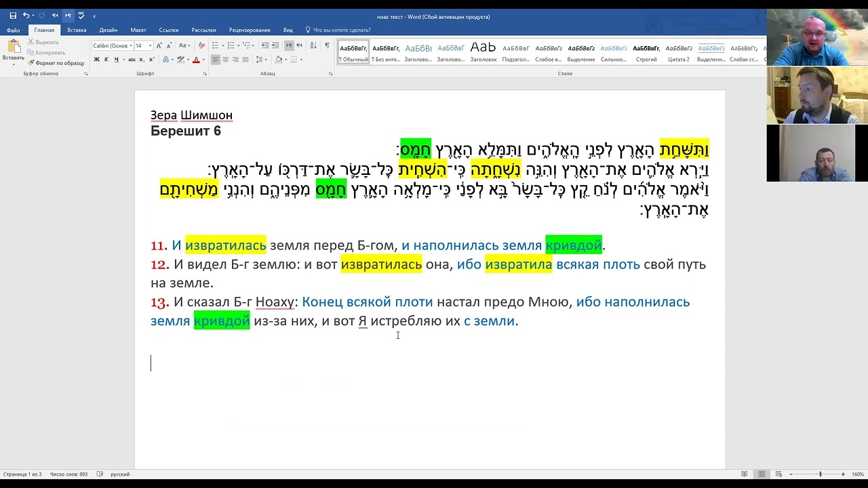Screen dimensions: 868x488
Task: Toggle show paragraph marks (¶)
Action: point(327,45)
